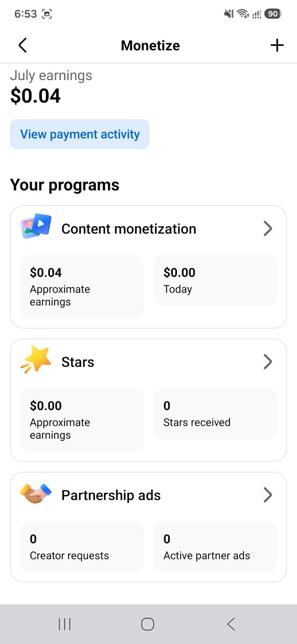Tap the Android home button
The height and width of the screenshot is (644, 297).
point(148,624)
